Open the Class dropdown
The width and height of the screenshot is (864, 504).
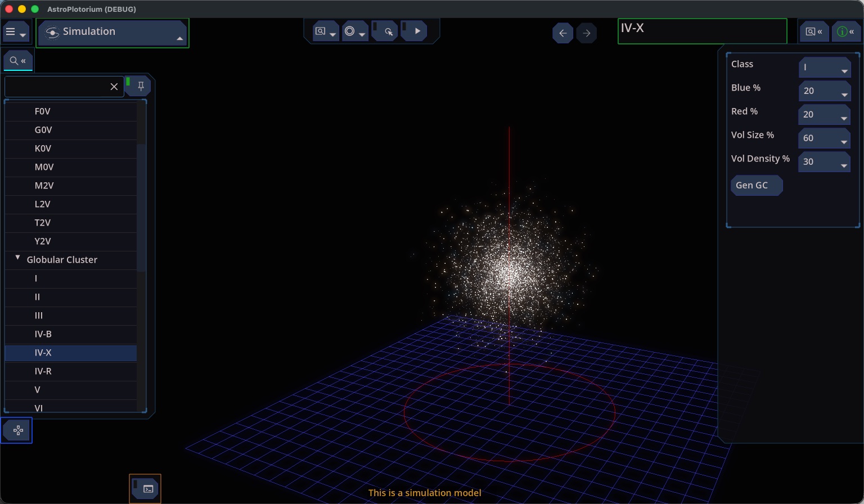tap(825, 67)
